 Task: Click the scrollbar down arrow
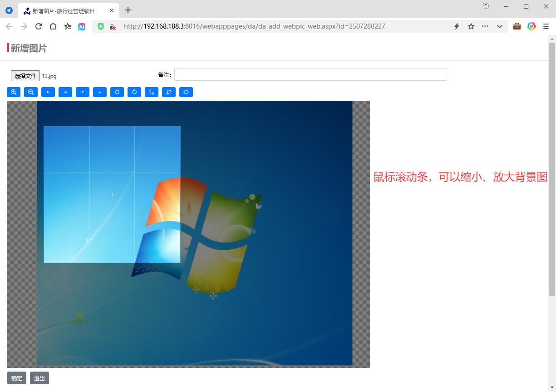point(552,388)
